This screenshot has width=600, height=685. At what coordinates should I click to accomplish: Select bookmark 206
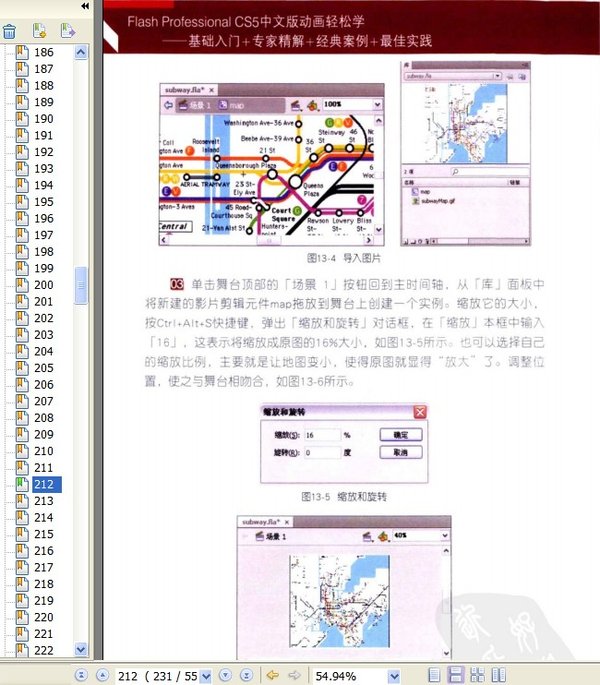tap(44, 384)
